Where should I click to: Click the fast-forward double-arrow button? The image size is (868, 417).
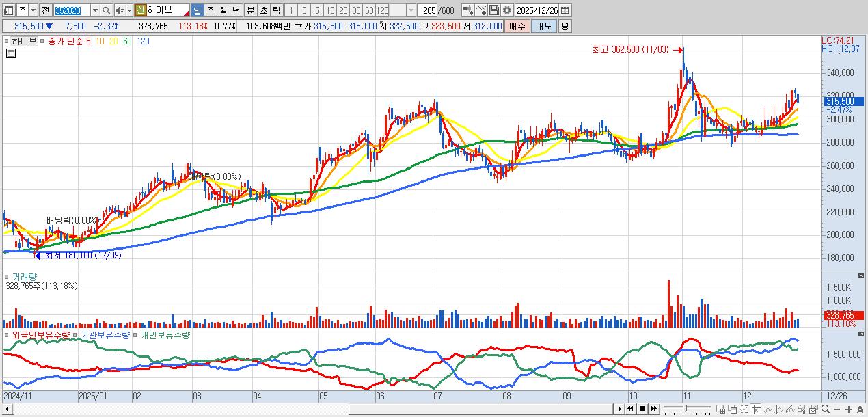coord(654,409)
